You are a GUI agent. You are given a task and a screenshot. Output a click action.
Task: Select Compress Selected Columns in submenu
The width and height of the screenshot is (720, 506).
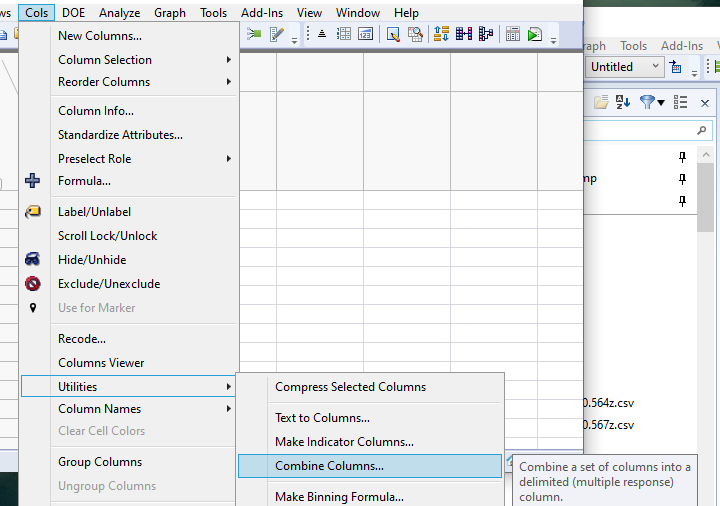[350, 387]
